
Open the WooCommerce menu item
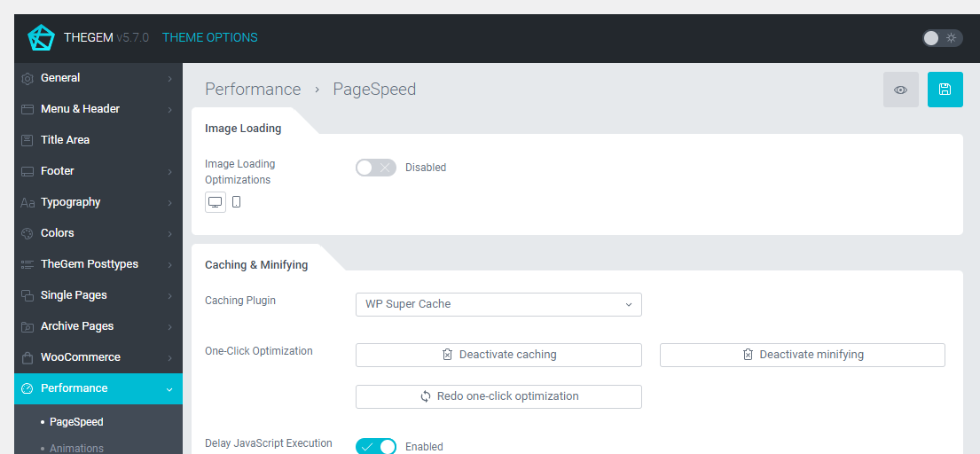tap(81, 357)
